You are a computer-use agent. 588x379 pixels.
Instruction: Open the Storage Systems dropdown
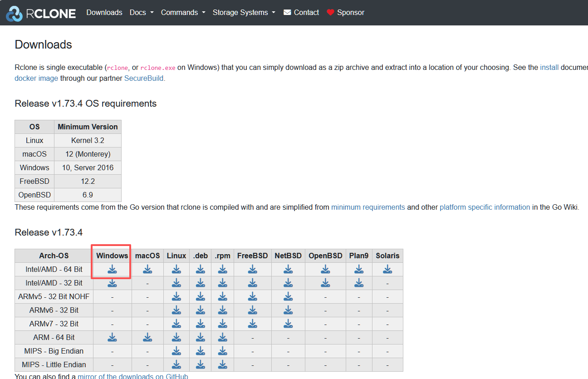pos(244,13)
